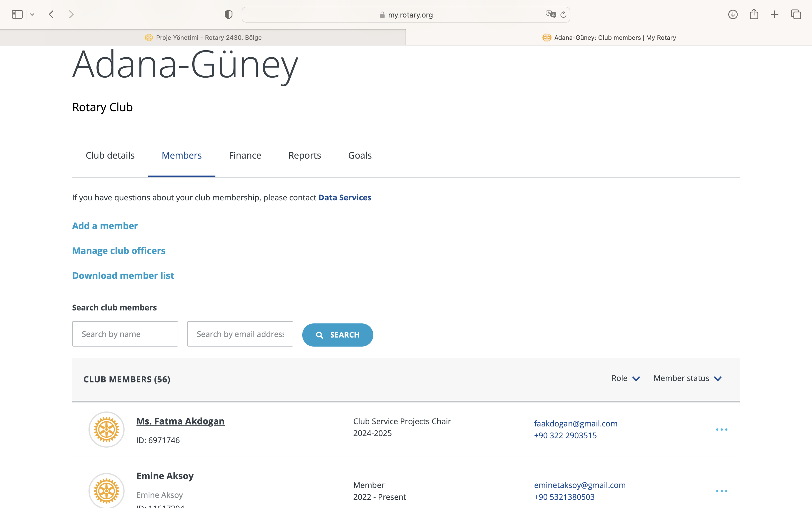Go forward with the forward arrow
Viewport: 812px width, 508px height.
point(71,14)
